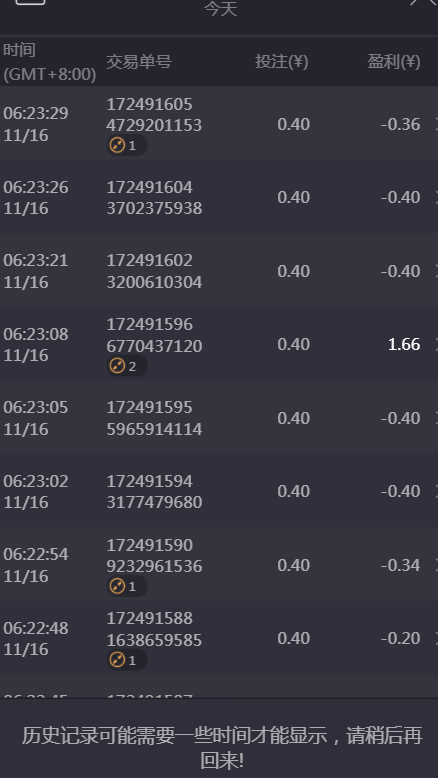
Task: Click the -0.34 profit value row
Action: point(219,565)
